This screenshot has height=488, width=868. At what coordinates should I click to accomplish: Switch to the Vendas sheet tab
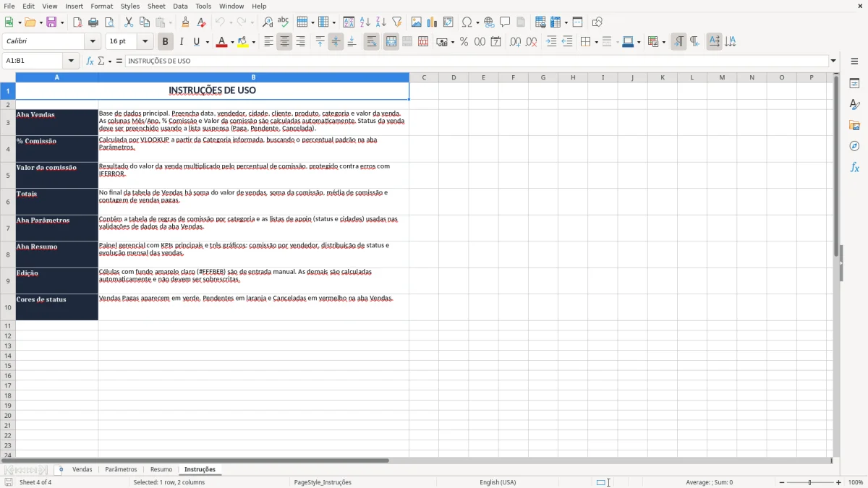click(82, 470)
